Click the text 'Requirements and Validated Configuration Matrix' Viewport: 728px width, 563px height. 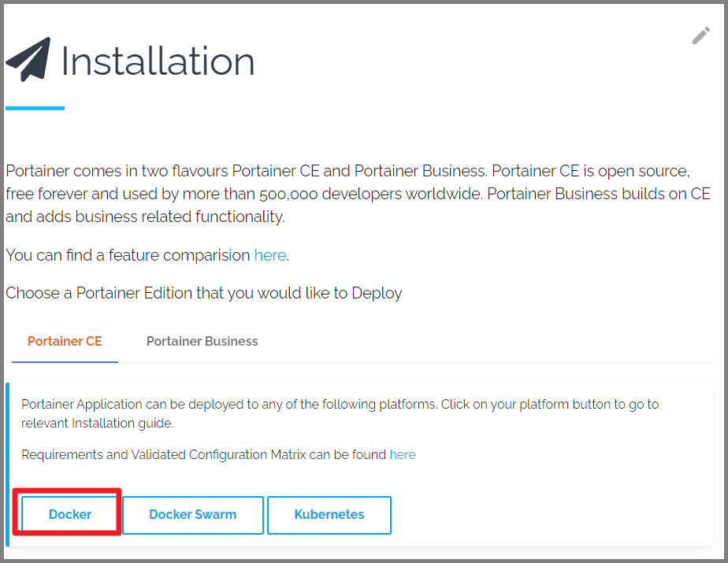coord(163,455)
